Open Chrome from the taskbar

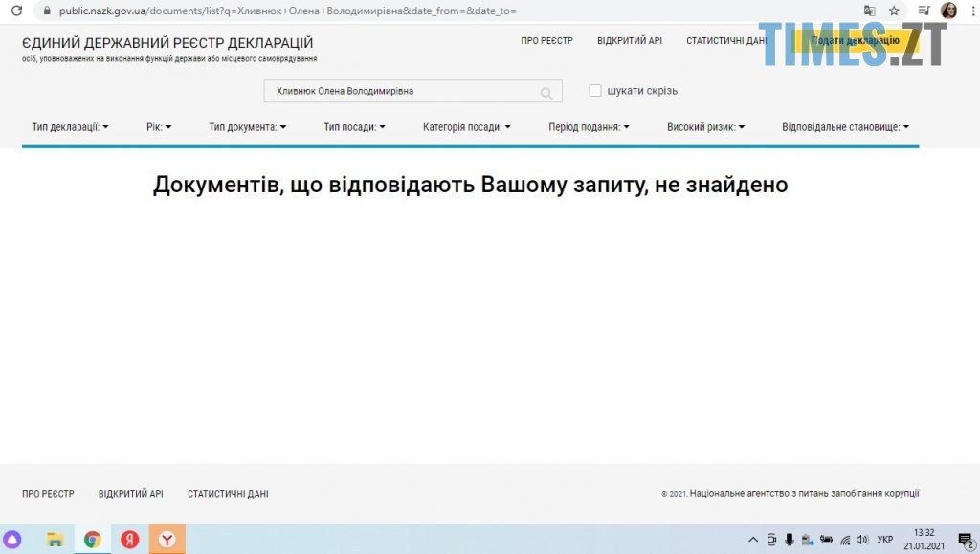click(x=92, y=540)
